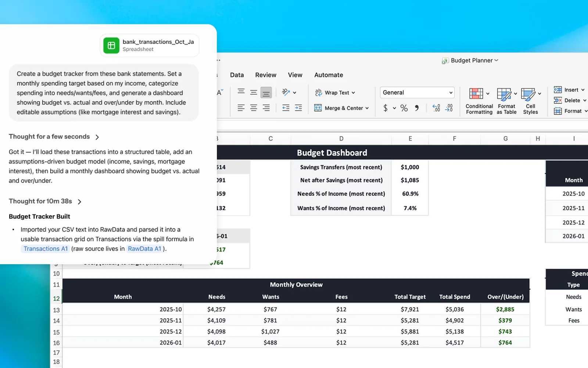The width and height of the screenshot is (588, 368).
Task: Open General number format combo box
Action: click(417, 93)
